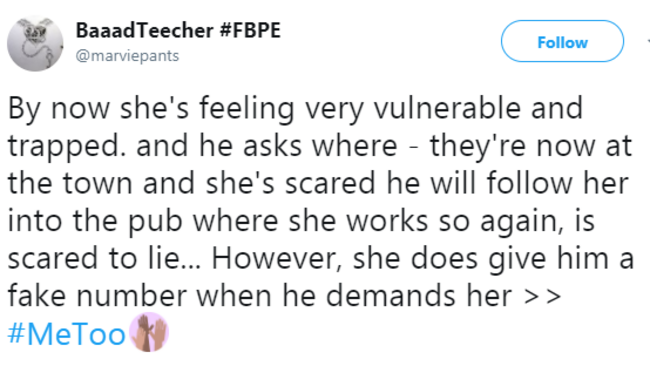Follow the BaaadTeecher account
This screenshot has width=650, height=366.
562,41
